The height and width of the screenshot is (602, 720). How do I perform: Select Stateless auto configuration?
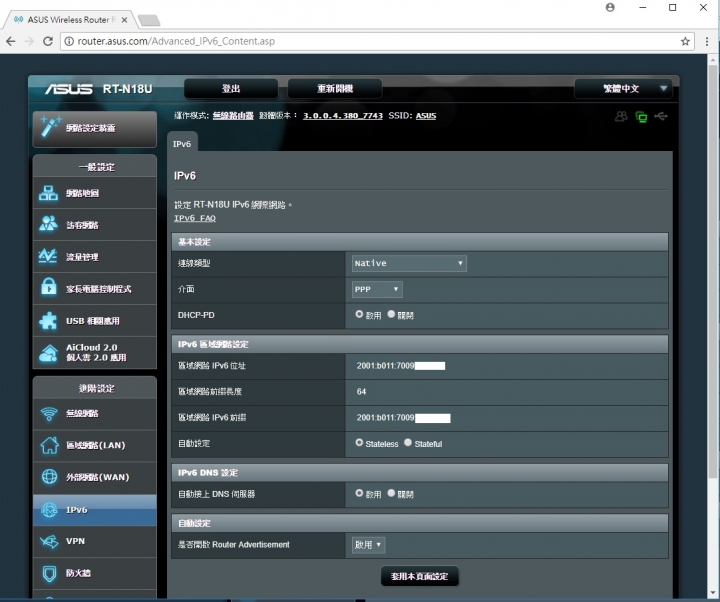(x=359, y=443)
